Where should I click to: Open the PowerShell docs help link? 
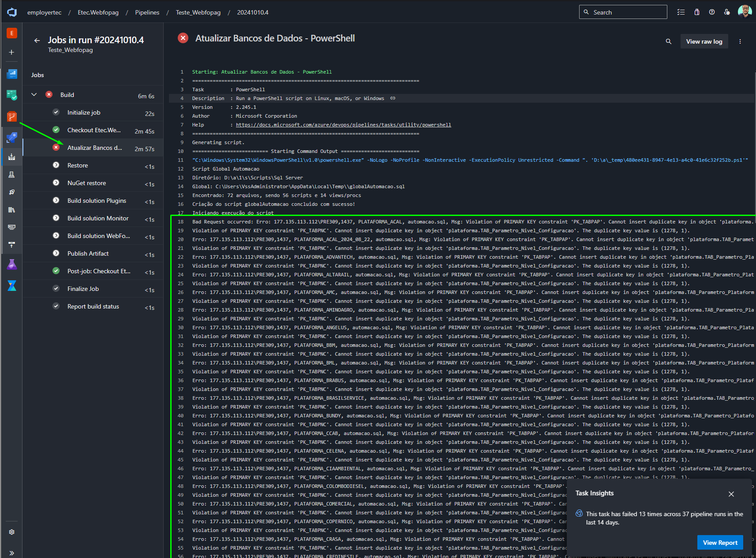pyautogui.click(x=343, y=125)
